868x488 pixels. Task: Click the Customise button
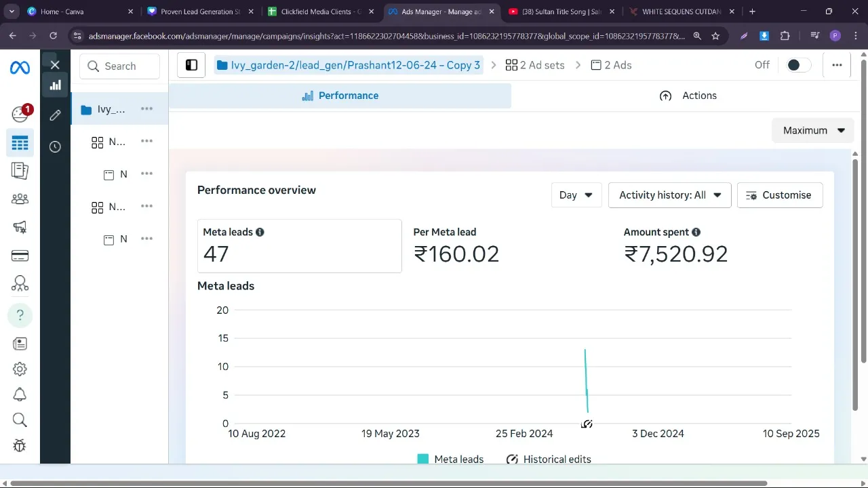[779, 195]
